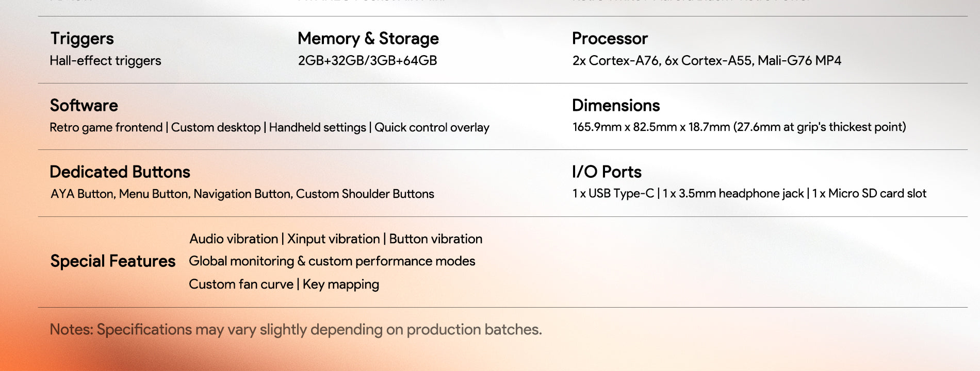The image size is (980, 371).
Task: Click the Dimensions heading
Action: 616,106
